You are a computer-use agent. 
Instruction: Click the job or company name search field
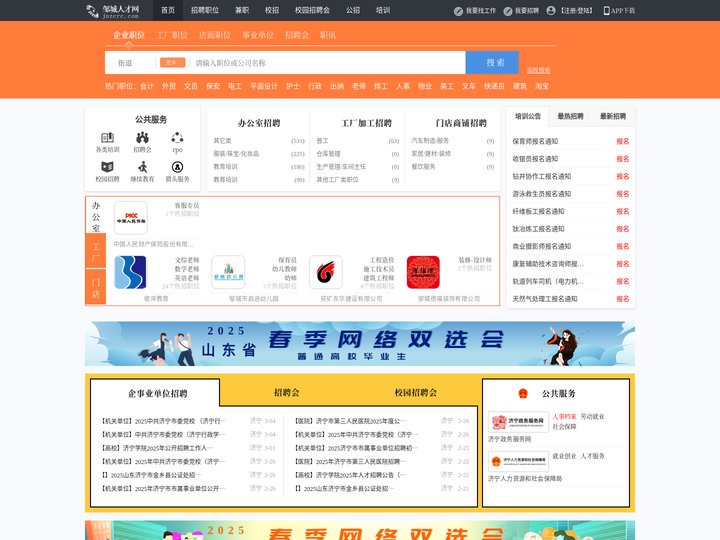tap(327, 63)
